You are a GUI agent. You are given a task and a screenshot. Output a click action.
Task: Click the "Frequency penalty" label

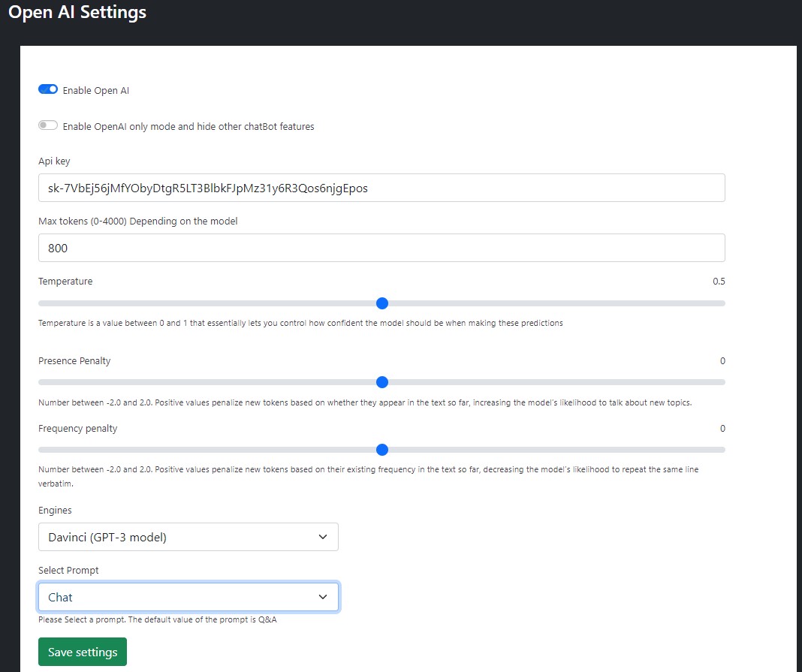[x=78, y=428]
